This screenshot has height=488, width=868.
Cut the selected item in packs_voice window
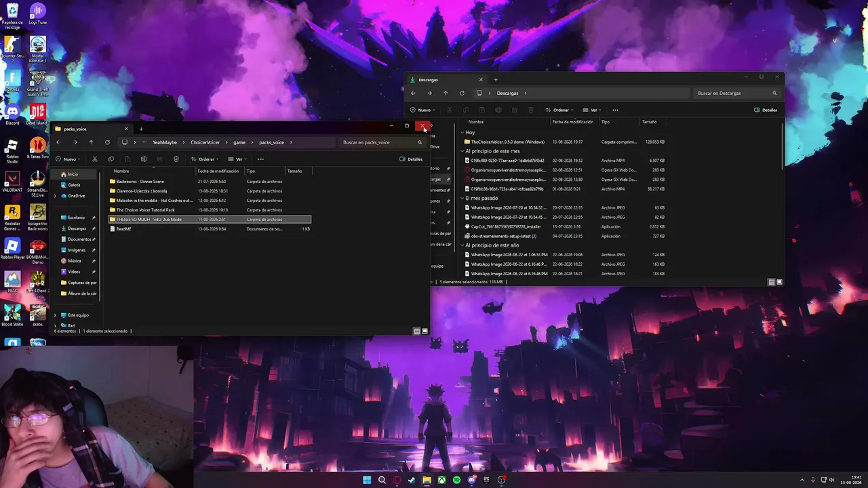coord(95,159)
